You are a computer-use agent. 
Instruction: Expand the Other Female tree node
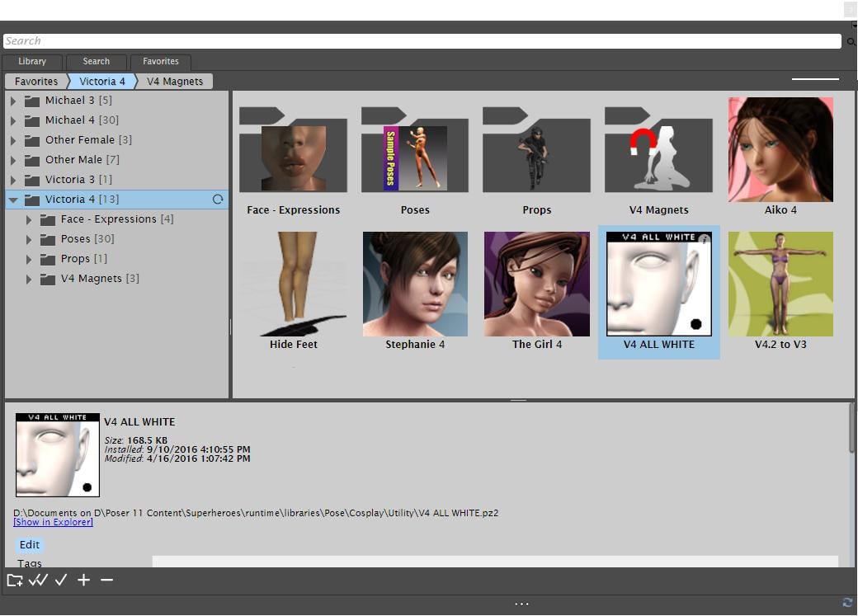(x=13, y=140)
